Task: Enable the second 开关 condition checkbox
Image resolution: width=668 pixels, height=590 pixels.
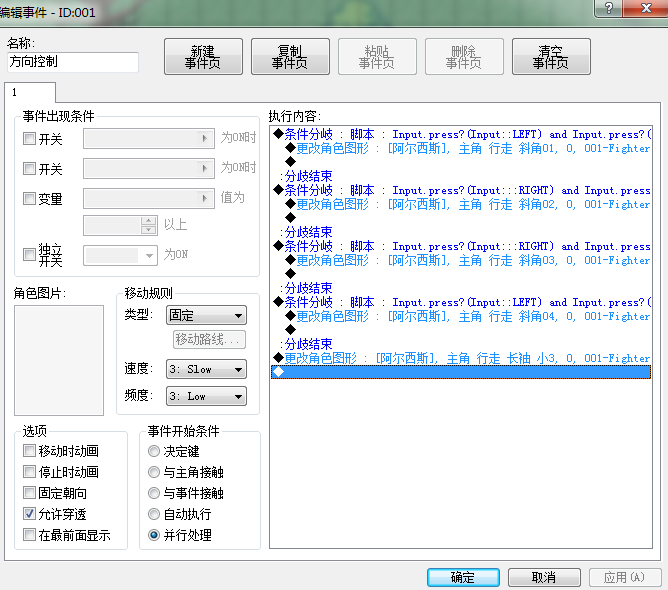Action: (29, 169)
